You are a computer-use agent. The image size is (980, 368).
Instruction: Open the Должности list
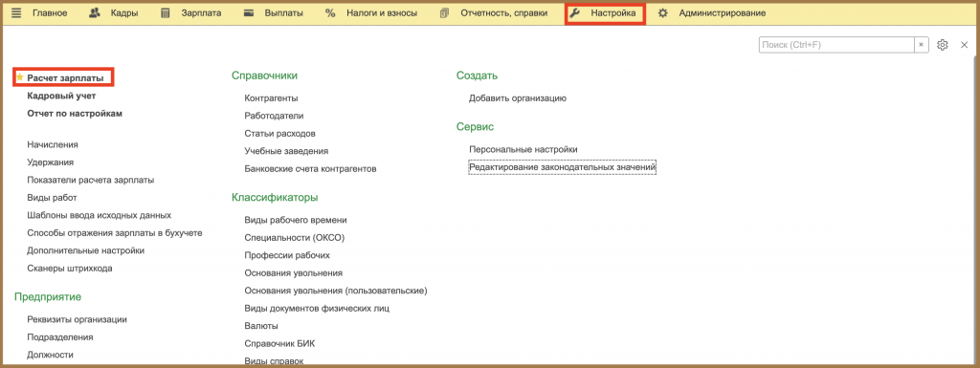coord(50,355)
